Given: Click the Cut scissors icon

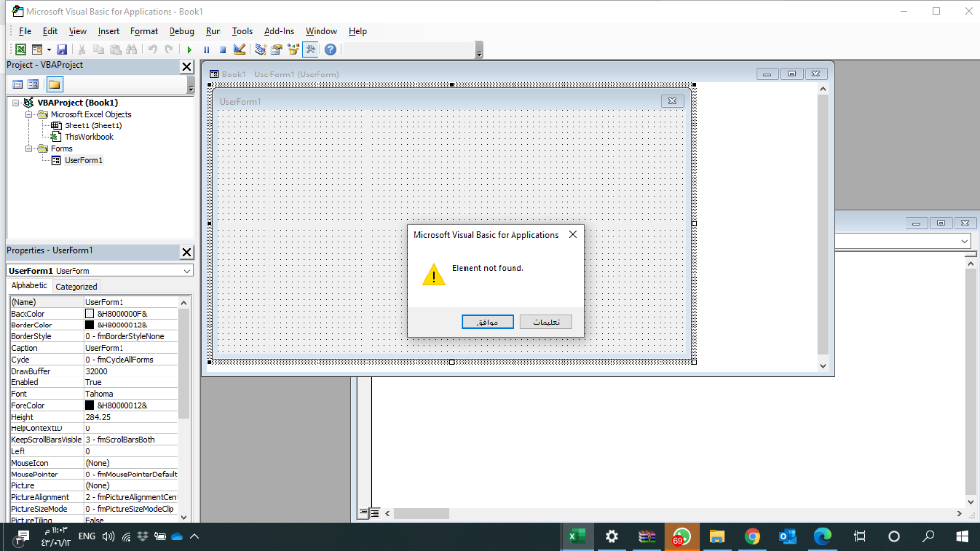Looking at the screenshot, I should pyautogui.click(x=82, y=49).
